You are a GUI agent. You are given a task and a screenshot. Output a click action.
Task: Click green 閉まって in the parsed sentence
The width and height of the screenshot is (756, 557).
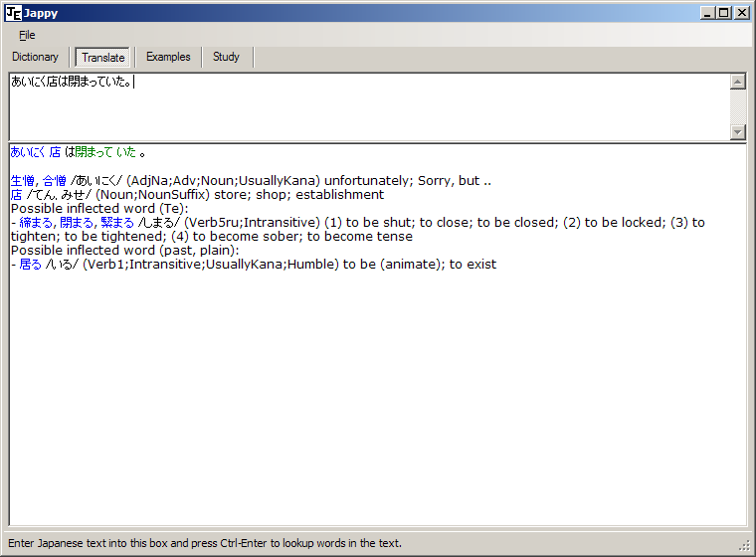click(94, 152)
